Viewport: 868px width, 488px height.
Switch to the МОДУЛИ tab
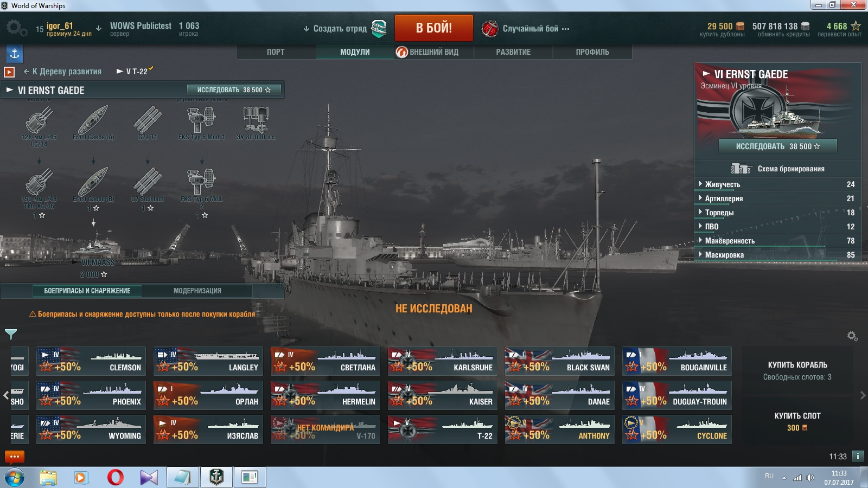pyautogui.click(x=355, y=52)
